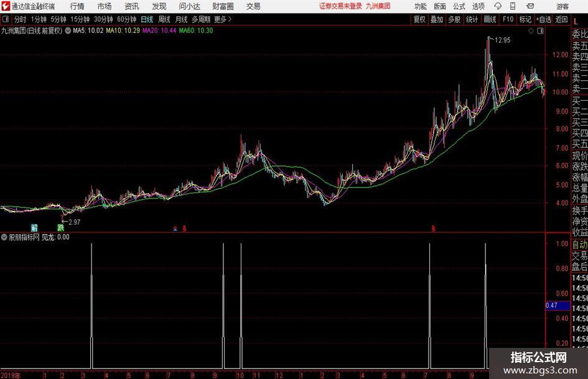Click the 2.97 low price label

pos(74,222)
